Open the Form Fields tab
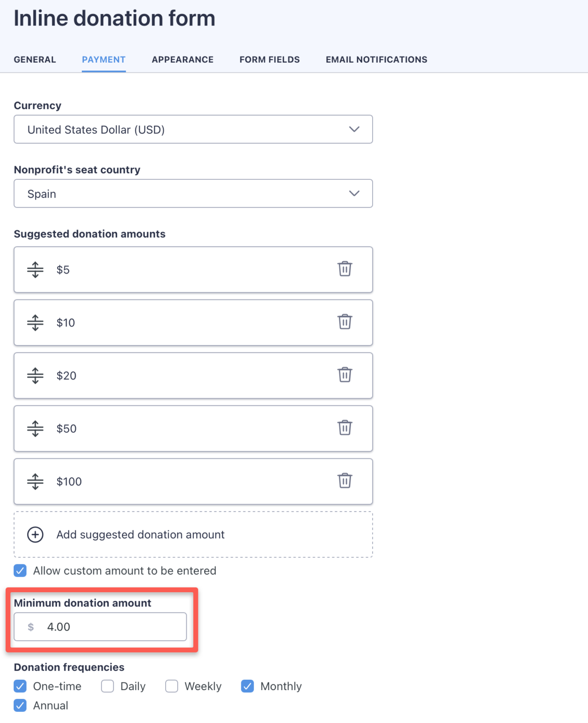This screenshot has width=588, height=723. tap(269, 59)
